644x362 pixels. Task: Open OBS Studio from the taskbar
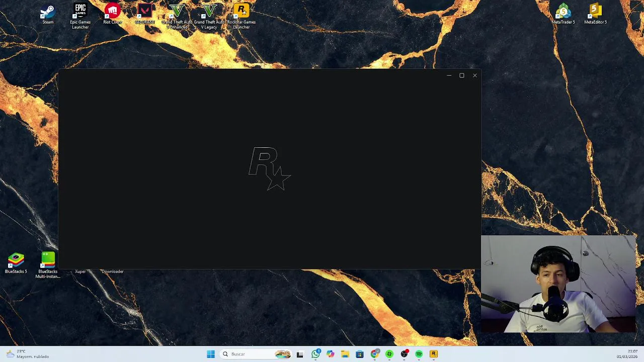pos(404,354)
